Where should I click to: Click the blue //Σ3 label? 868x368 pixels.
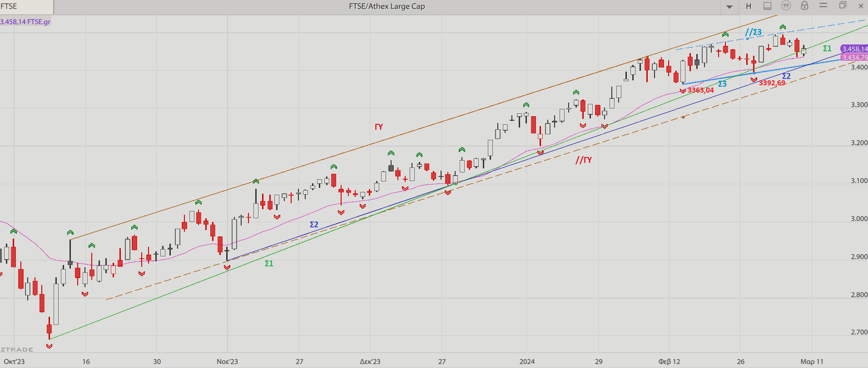754,32
